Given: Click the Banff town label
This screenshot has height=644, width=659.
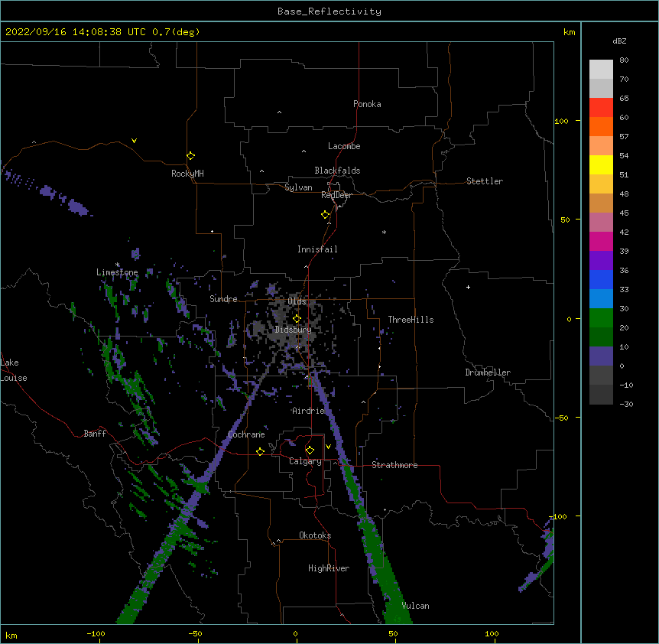Looking at the screenshot, I should point(95,434).
